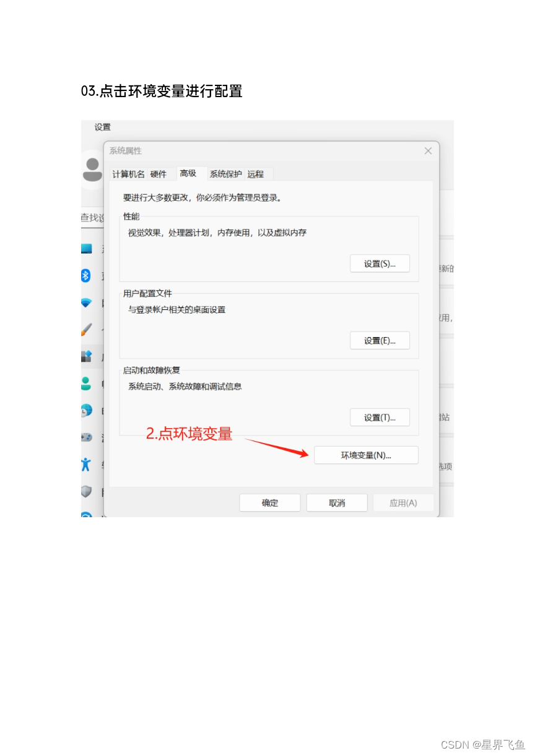This screenshot has width=535, height=756.
Task: Click the 启动和故障恢复 group label
Action: pyautogui.click(x=152, y=370)
